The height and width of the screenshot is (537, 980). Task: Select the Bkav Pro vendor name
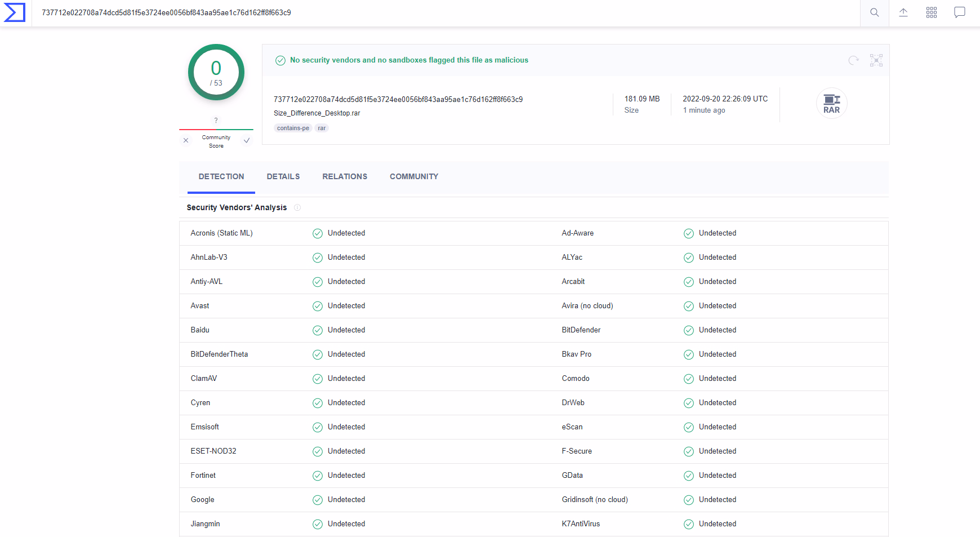pyautogui.click(x=577, y=354)
